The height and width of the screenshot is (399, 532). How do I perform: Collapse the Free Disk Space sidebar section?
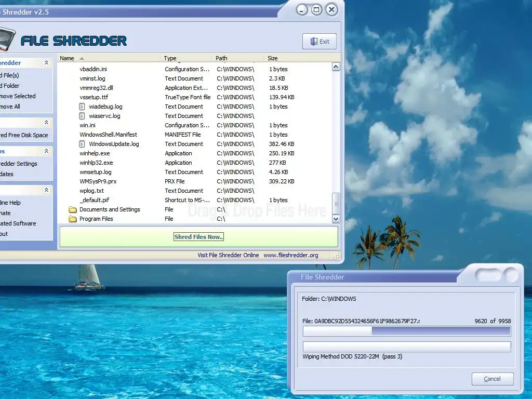coord(46,122)
